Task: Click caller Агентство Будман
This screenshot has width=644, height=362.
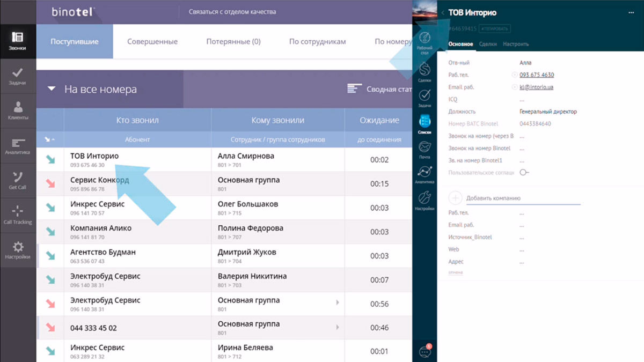Action: (103, 252)
